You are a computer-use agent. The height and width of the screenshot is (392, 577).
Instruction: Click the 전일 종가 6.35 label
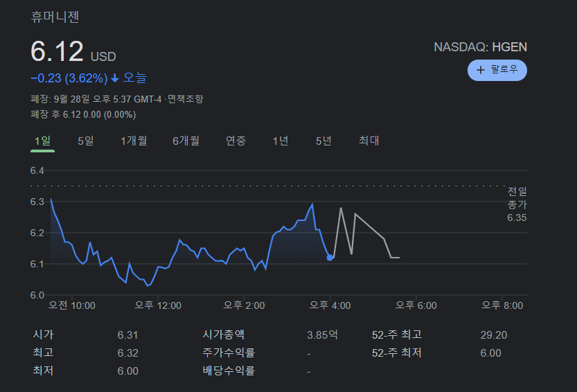[x=517, y=204]
